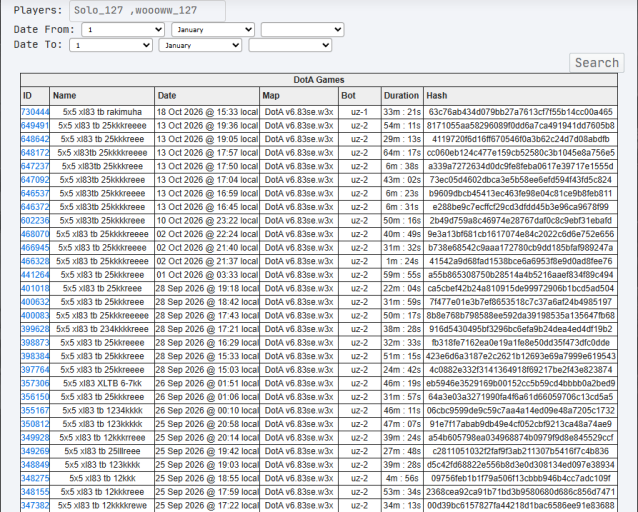Open game ID 468070
This screenshot has width=638, height=512.
coord(35,234)
